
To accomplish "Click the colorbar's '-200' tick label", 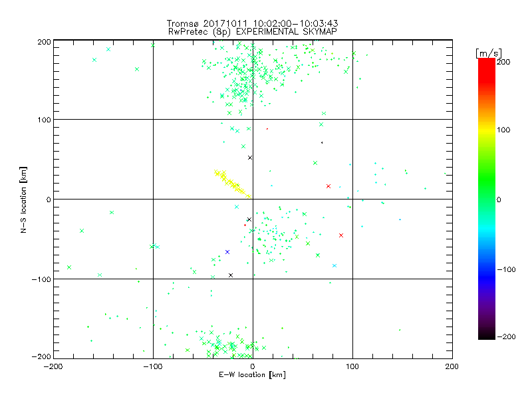I will 506,336.
